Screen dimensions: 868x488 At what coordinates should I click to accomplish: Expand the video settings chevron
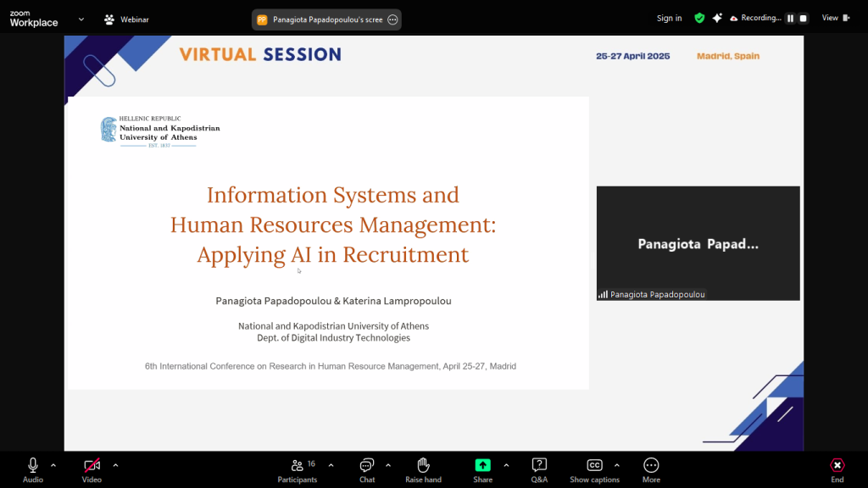click(x=115, y=465)
